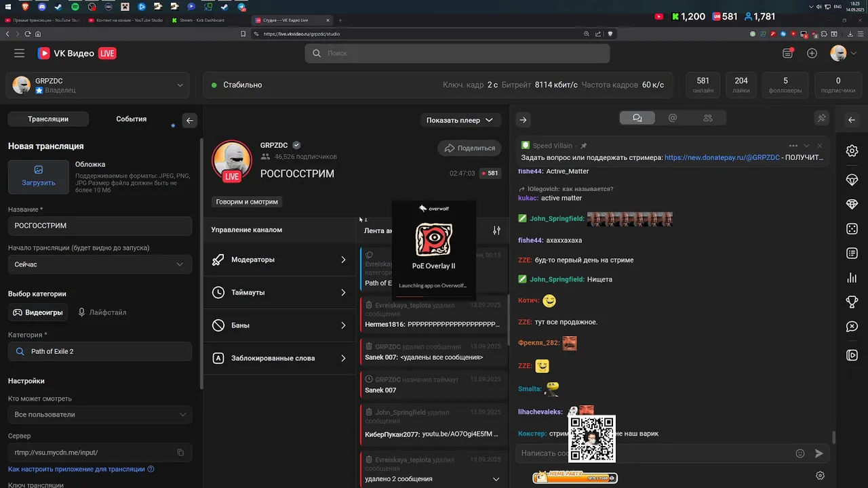The width and height of the screenshot is (868, 488).
Task: Expand chat panel with right arrow button
Action: tap(523, 120)
